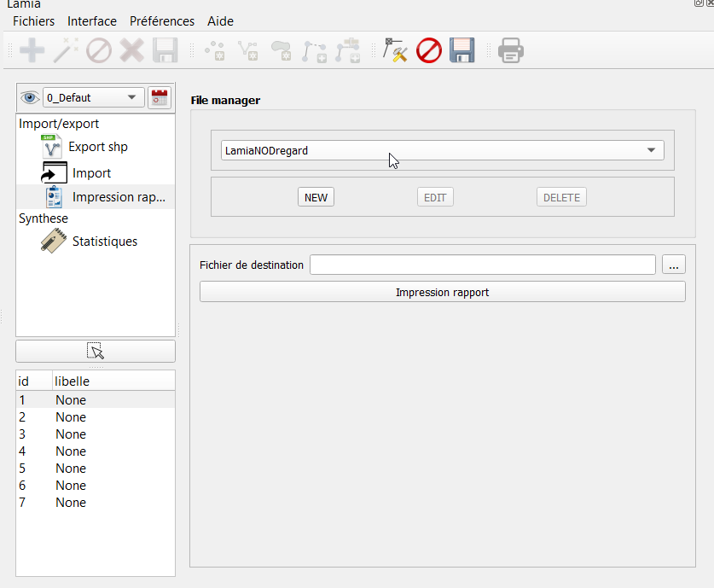Click the Statistiques notepad icon

pos(53,241)
